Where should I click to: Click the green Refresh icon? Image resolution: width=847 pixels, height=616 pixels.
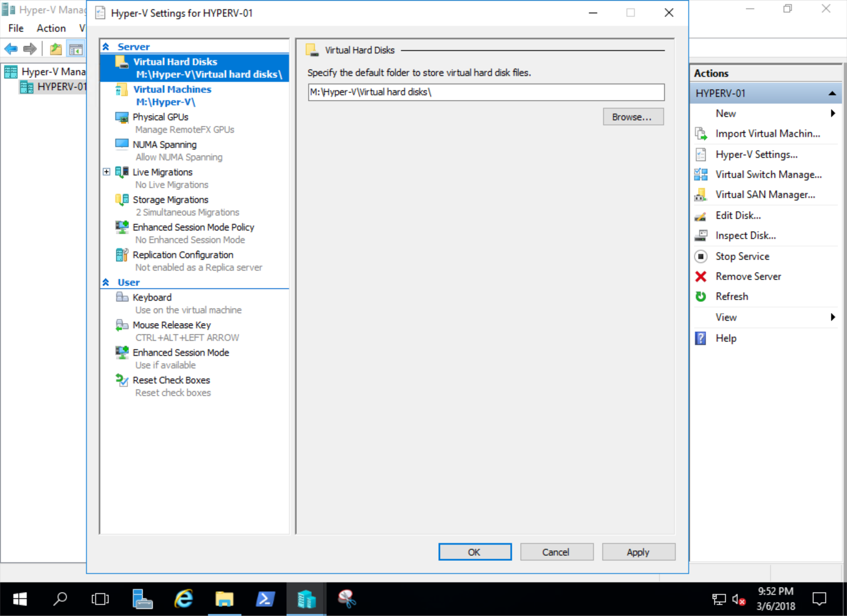click(x=701, y=296)
